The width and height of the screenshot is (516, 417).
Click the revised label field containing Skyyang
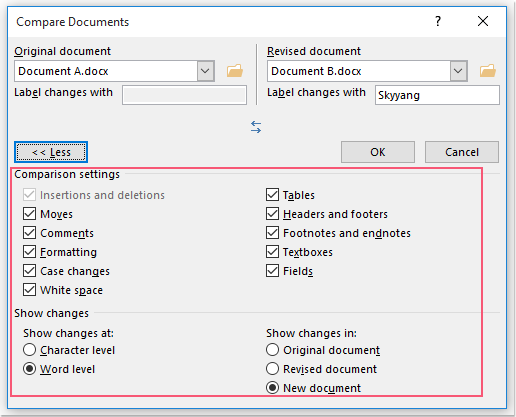click(x=437, y=95)
